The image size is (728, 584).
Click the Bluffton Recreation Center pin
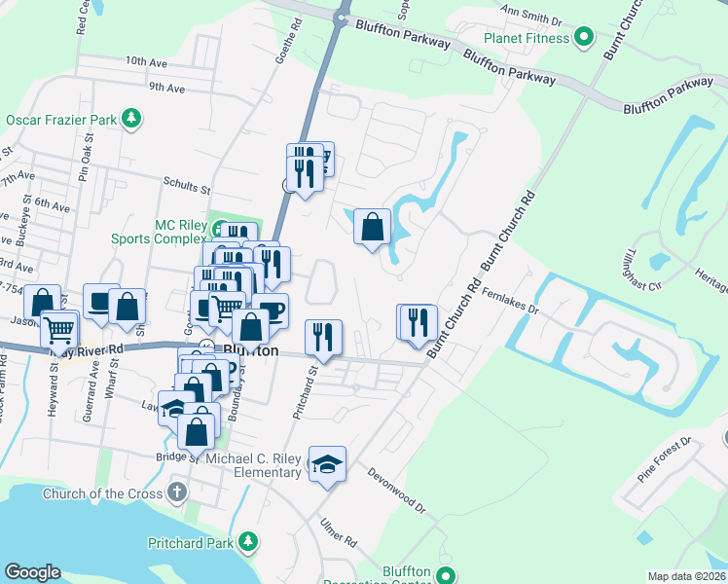point(446,574)
